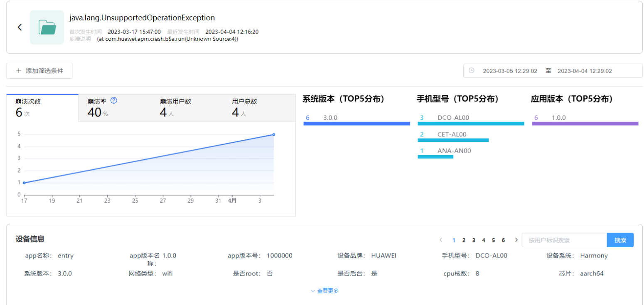Viewport: 644px width, 305px height.
Task: Expand 查看更多 device details
Action: [325, 291]
